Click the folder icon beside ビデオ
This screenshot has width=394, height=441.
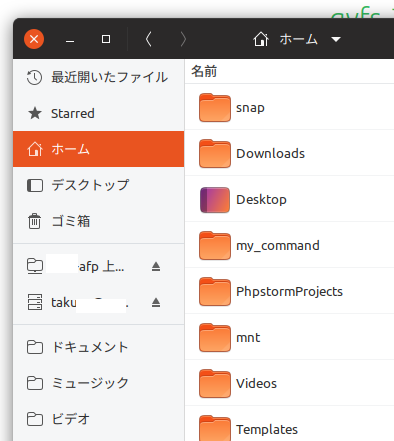[35, 419]
